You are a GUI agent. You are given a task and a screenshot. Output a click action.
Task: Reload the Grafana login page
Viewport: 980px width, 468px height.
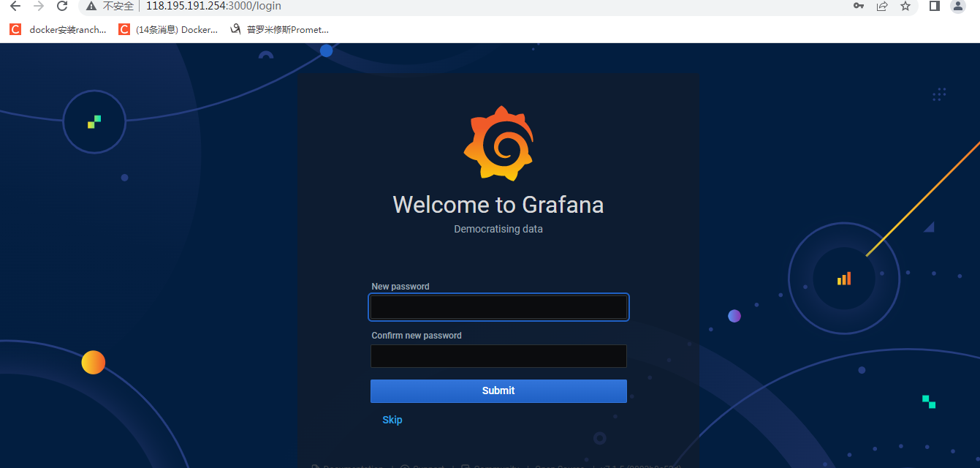tap(62, 6)
